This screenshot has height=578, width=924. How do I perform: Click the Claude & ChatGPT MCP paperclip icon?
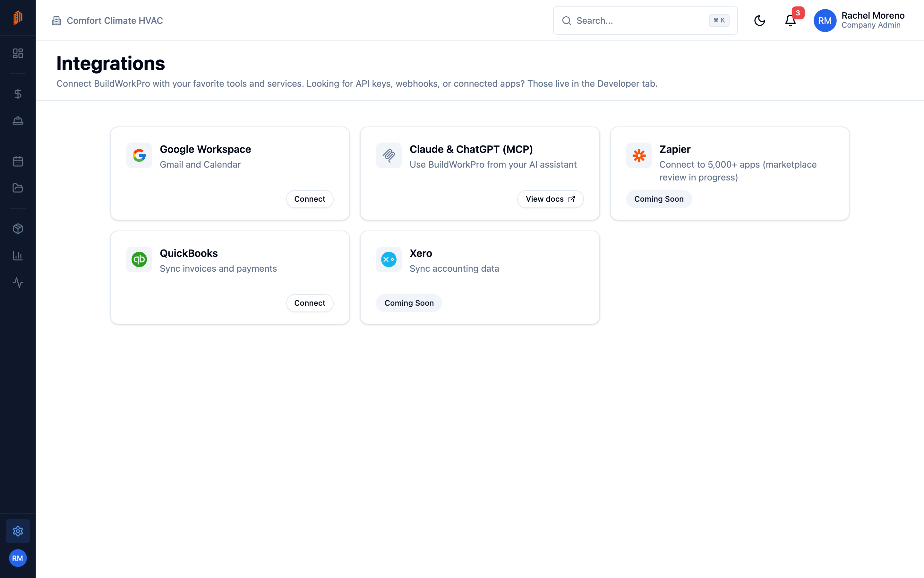point(389,156)
